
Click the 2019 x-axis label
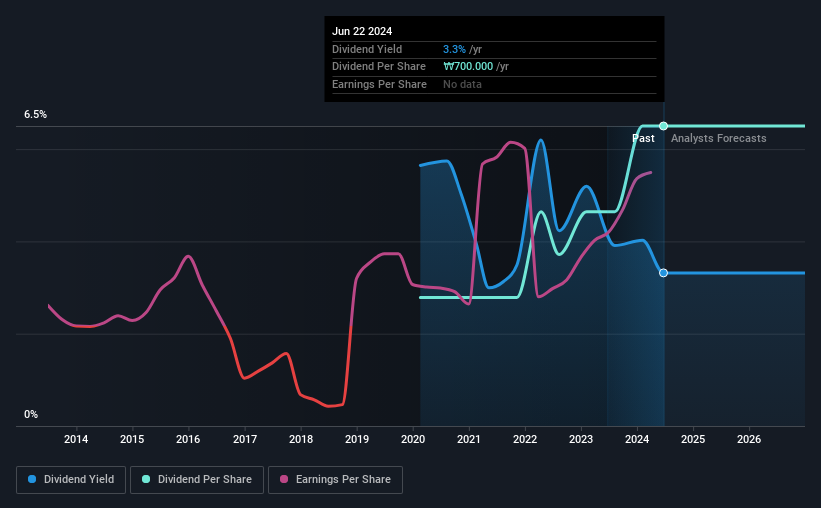point(357,439)
